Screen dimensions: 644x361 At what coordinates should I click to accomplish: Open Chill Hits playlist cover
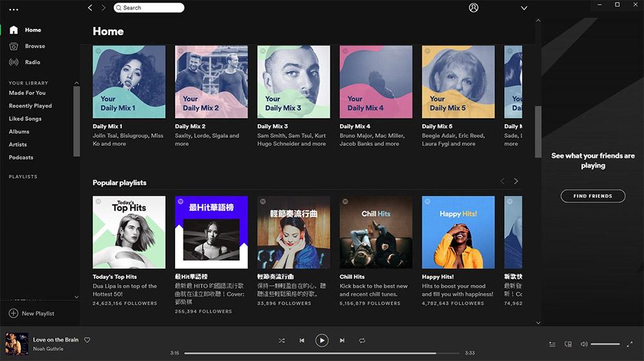(376, 232)
